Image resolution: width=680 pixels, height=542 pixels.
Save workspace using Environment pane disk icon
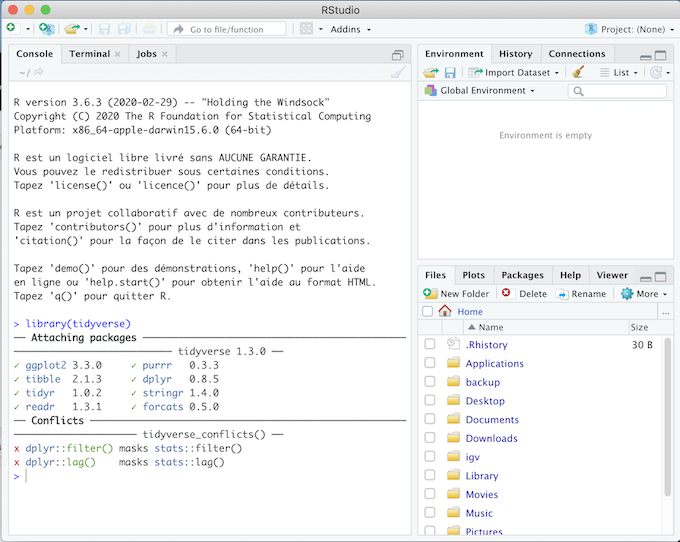point(450,72)
